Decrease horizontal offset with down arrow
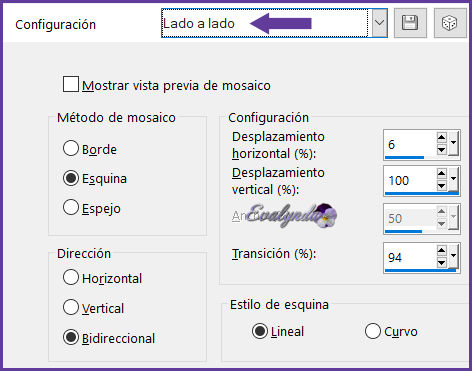 point(442,149)
